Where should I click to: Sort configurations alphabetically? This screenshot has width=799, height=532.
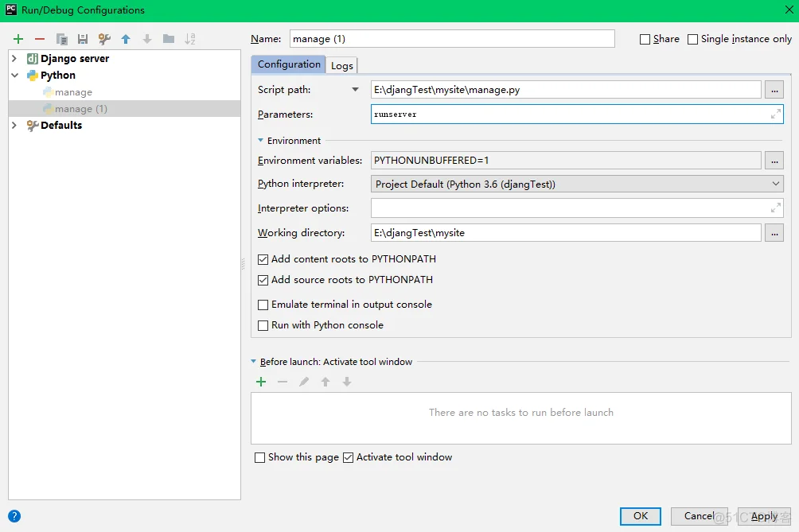[190, 39]
